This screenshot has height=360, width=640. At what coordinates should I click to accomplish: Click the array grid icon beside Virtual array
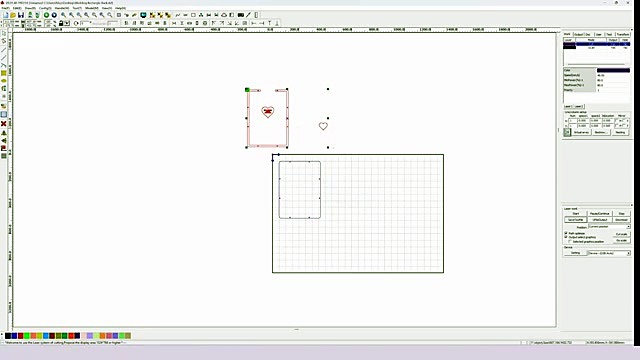tap(567, 132)
